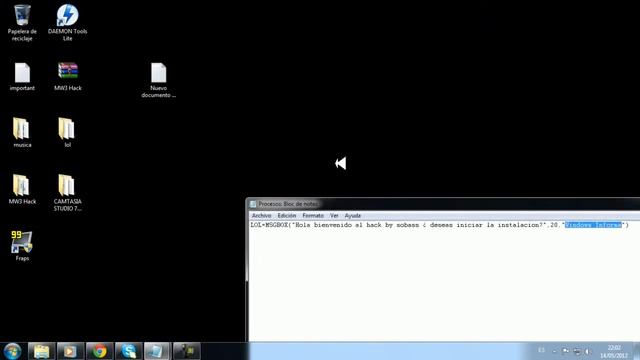
Task: Open the Archivo menu in Notepad
Action: 261,216
